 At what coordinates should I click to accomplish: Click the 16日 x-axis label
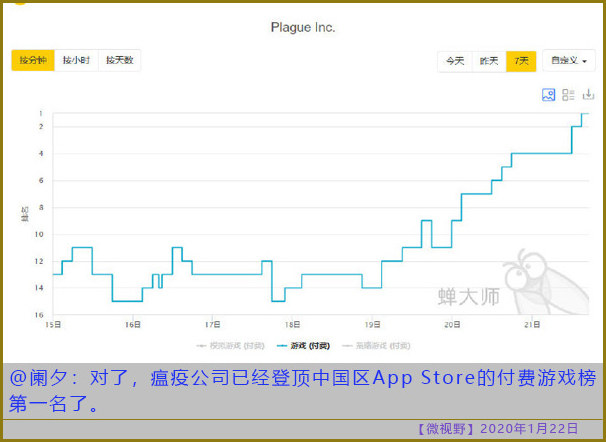pos(133,325)
